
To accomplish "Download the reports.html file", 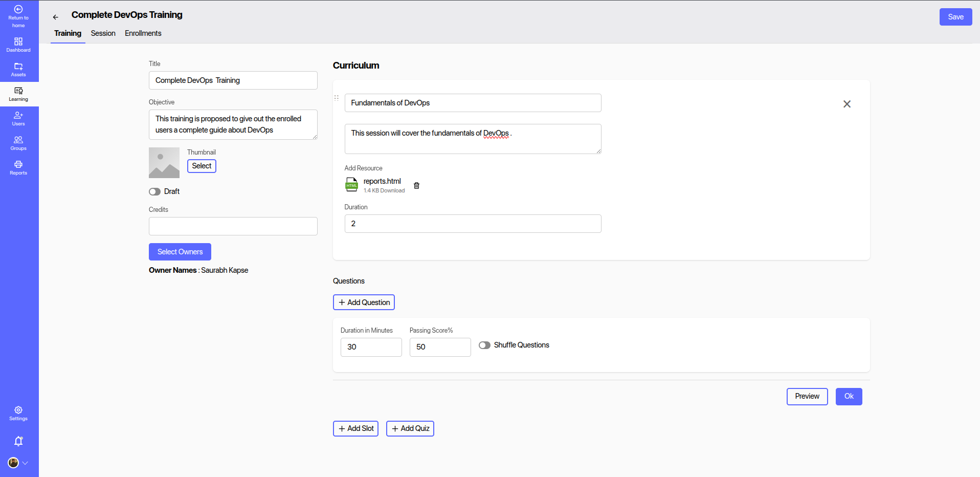I will coord(392,191).
